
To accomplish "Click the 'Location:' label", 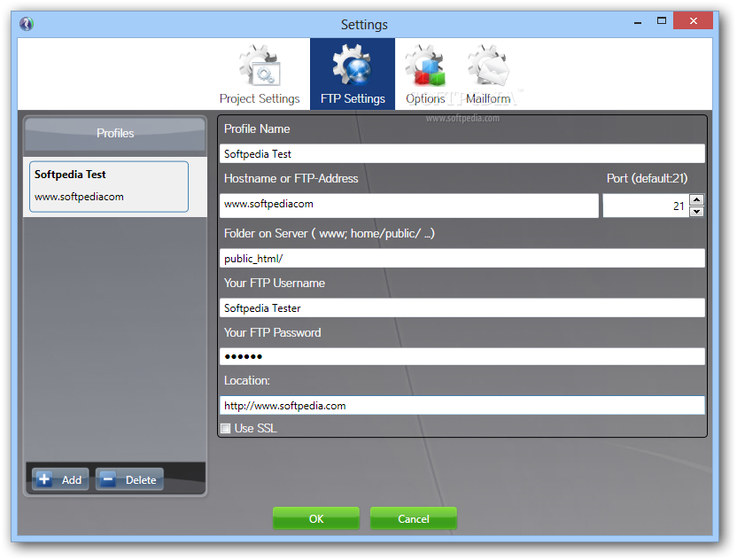I will click(247, 380).
